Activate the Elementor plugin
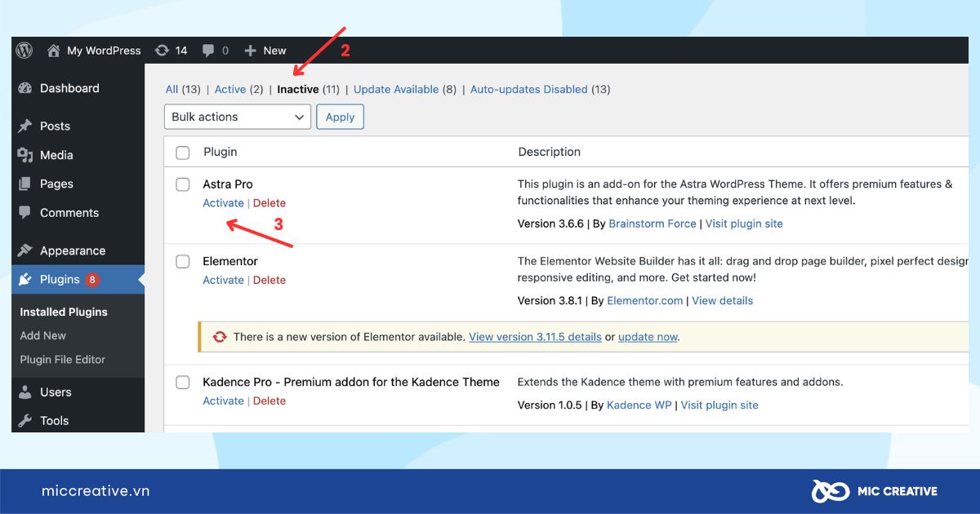The image size is (980, 514). (x=223, y=280)
